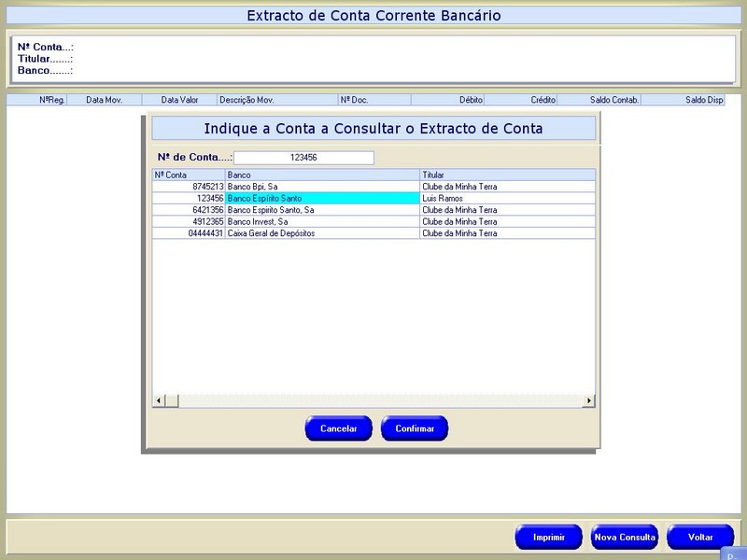The width and height of the screenshot is (747, 560).
Task: Click the Descrição Mov. column header
Action: (276, 99)
